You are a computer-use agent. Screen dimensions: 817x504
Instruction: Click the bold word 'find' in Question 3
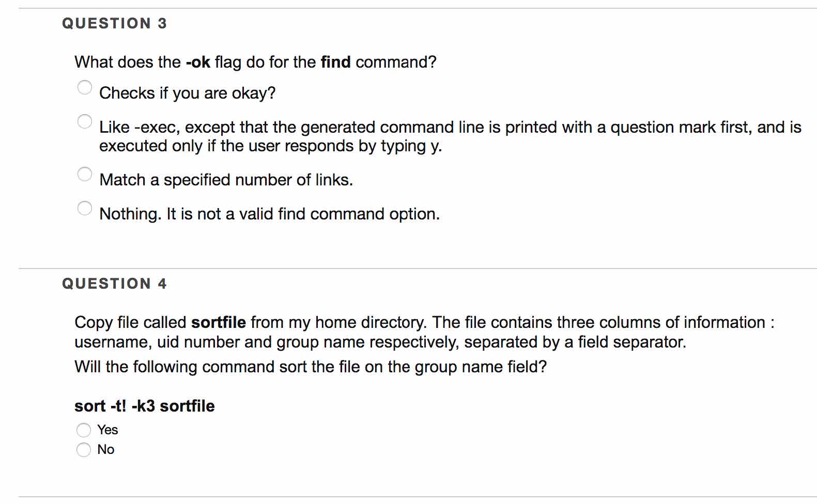tap(335, 62)
